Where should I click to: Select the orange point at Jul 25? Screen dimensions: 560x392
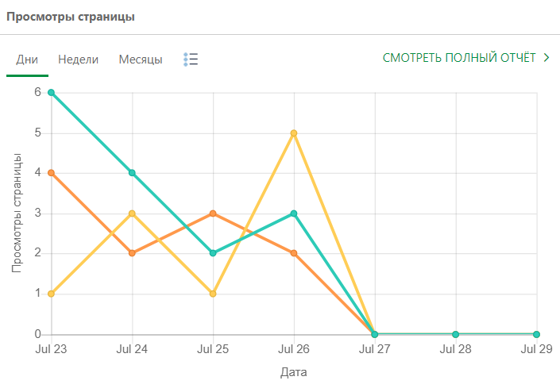213,213
